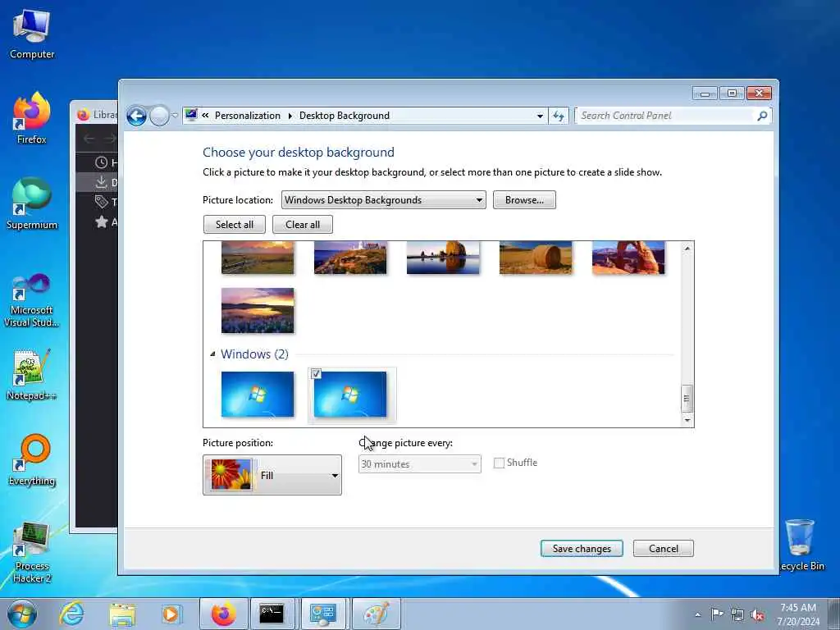
Task: Click the muted volume tray icon
Action: click(x=757, y=615)
